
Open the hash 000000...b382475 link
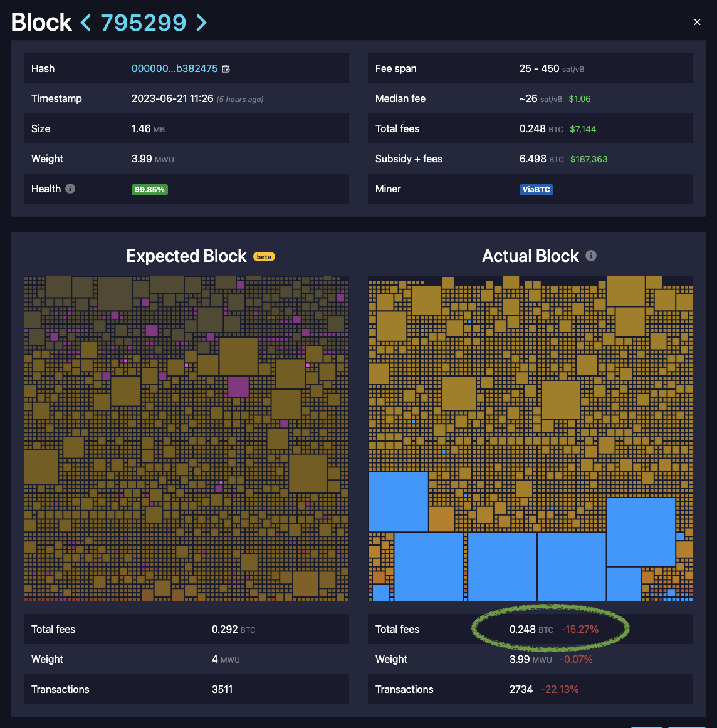click(x=175, y=69)
